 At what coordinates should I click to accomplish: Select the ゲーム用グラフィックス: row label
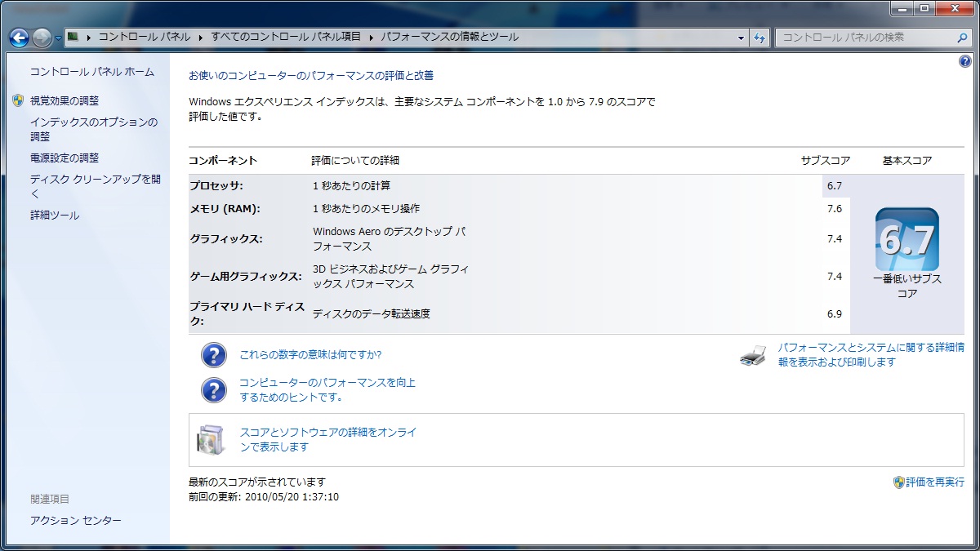(x=246, y=277)
